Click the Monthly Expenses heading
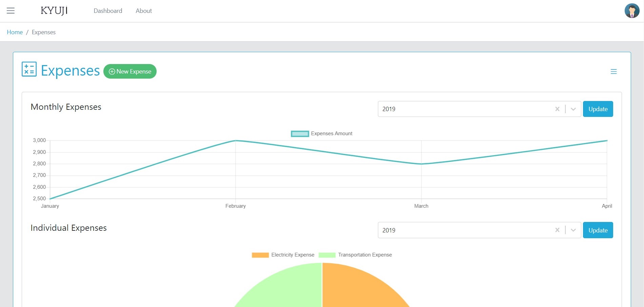The height and width of the screenshot is (307, 644). point(66,107)
